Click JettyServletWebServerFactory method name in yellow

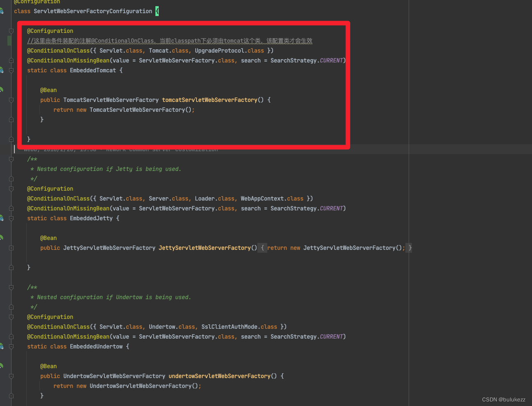pyautogui.click(x=205, y=248)
